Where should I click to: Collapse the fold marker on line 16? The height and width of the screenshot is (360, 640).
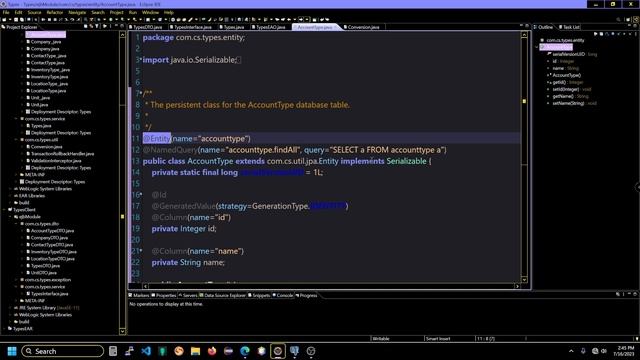(x=141, y=195)
